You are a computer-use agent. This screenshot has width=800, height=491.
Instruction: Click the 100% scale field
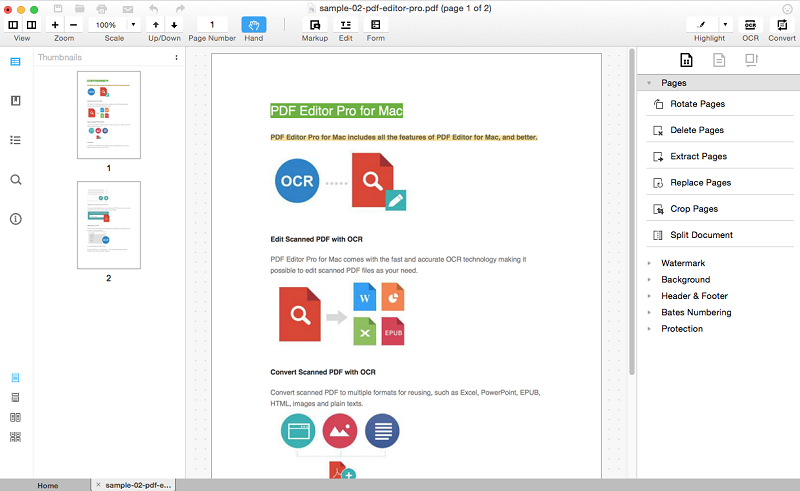(107, 24)
